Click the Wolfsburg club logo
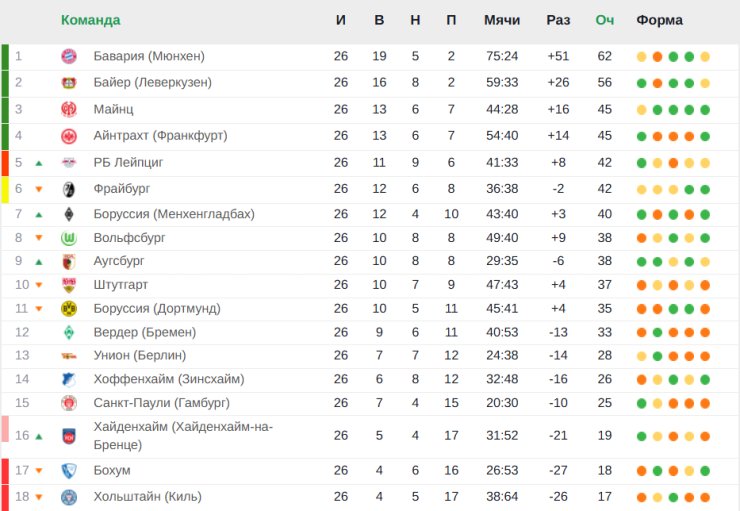 click(69, 238)
